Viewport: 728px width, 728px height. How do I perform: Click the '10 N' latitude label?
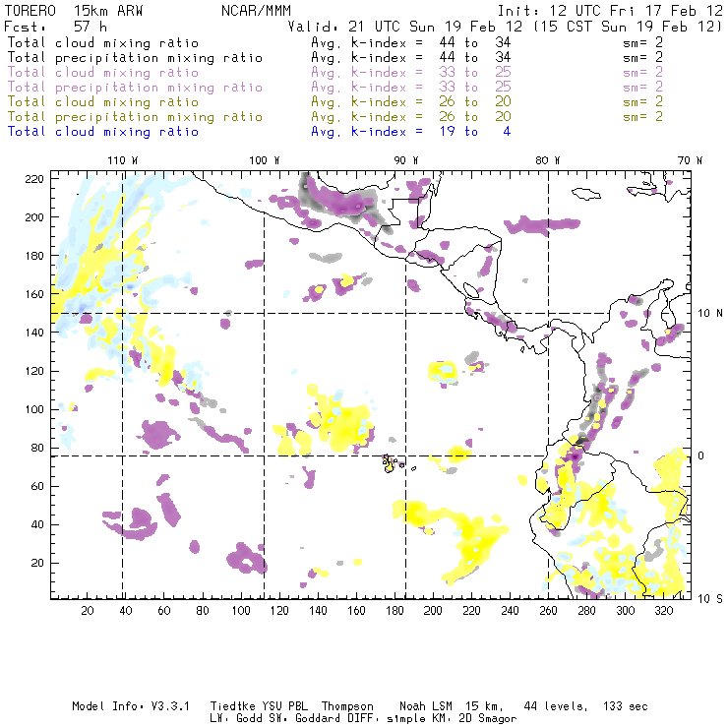710,314
